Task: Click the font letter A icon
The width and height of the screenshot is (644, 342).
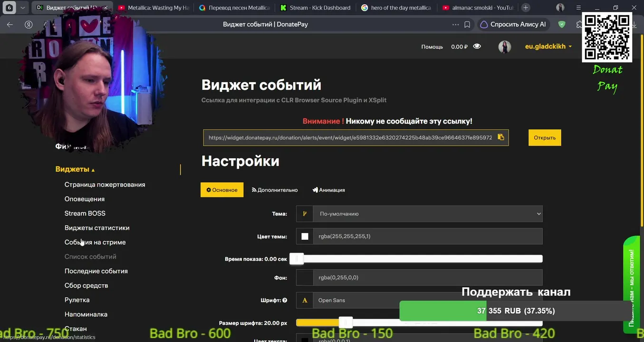Action: tap(305, 300)
